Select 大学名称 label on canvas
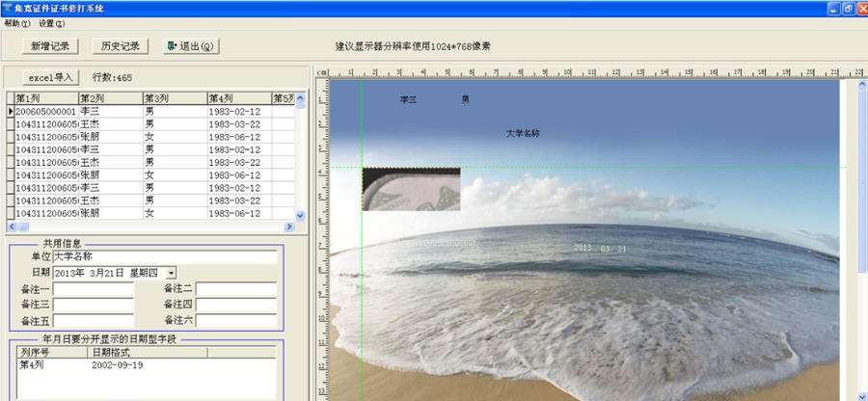 coord(523,133)
